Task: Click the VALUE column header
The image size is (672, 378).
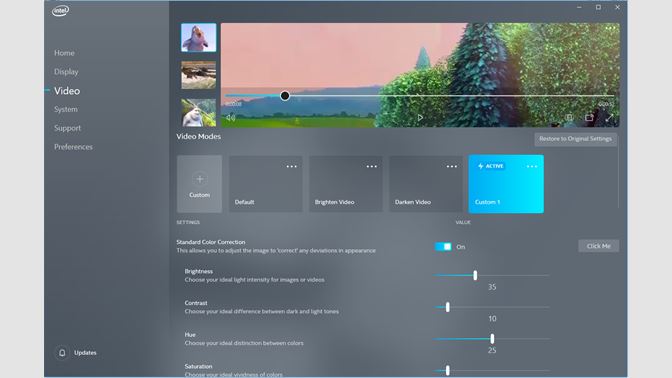Action: [x=463, y=222]
